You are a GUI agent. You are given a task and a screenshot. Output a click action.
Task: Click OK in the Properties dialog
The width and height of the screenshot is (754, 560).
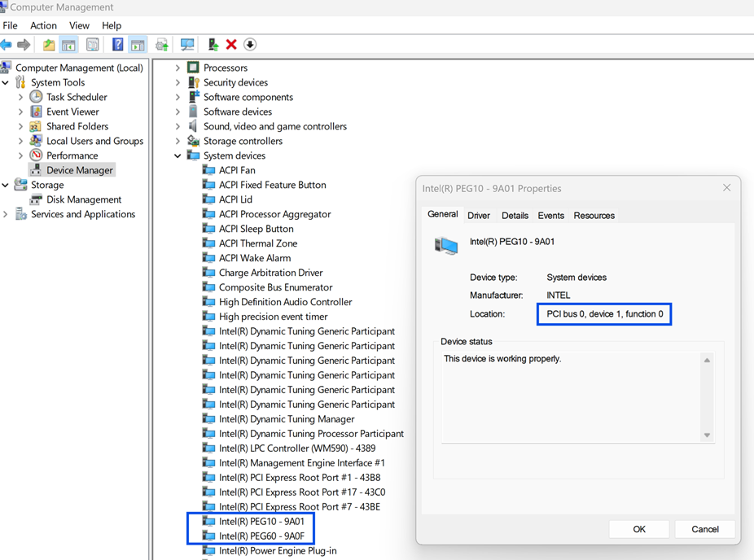pyautogui.click(x=639, y=529)
